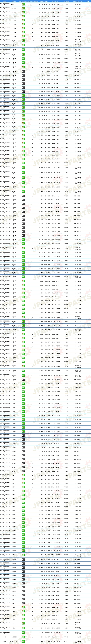Viewport: 91px width, 644px height.
Task: Click the M 119.971, M 119.981 engine code cell
Action: point(78,317)
